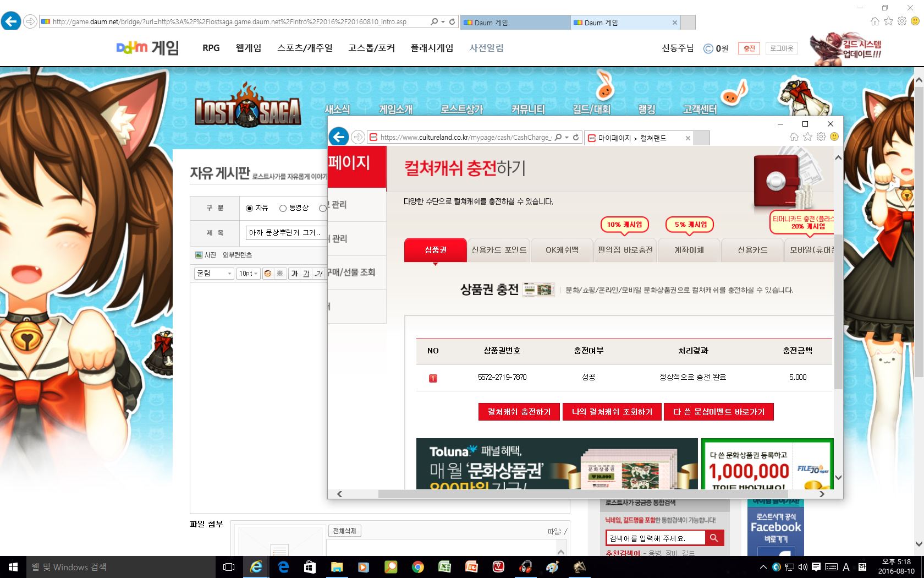Screen dimensions: 924x578
Task: Launch Google Chrome from taskbar
Action: [x=417, y=567]
